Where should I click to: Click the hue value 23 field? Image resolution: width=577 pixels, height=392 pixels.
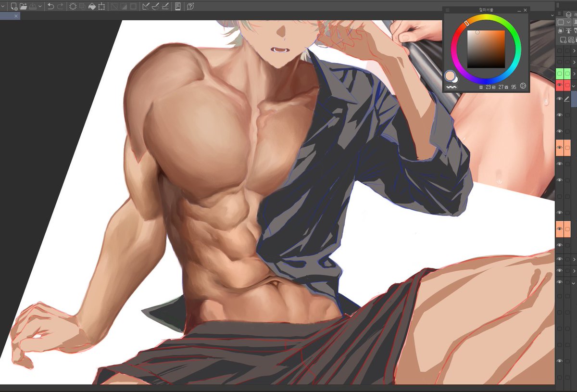[488, 87]
